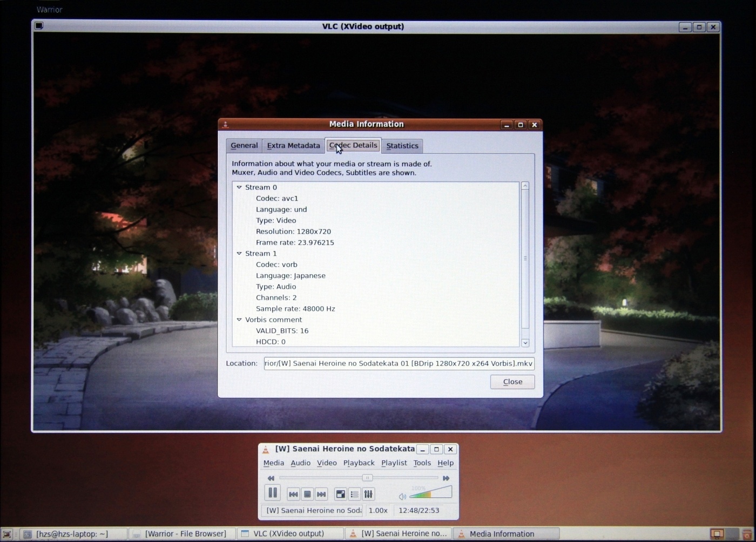
Task: Click the playback seek slider handle
Action: pyautogui.click(x=367, y=478)
